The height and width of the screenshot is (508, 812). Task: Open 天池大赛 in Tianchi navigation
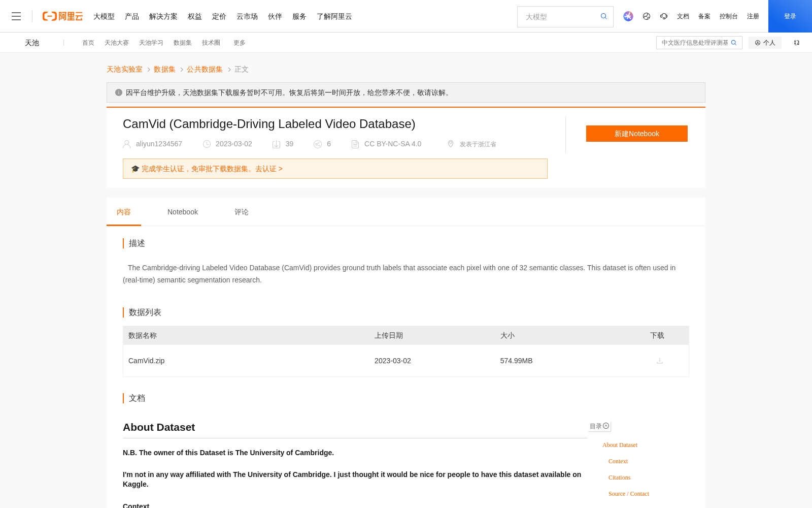coord(117,43)
